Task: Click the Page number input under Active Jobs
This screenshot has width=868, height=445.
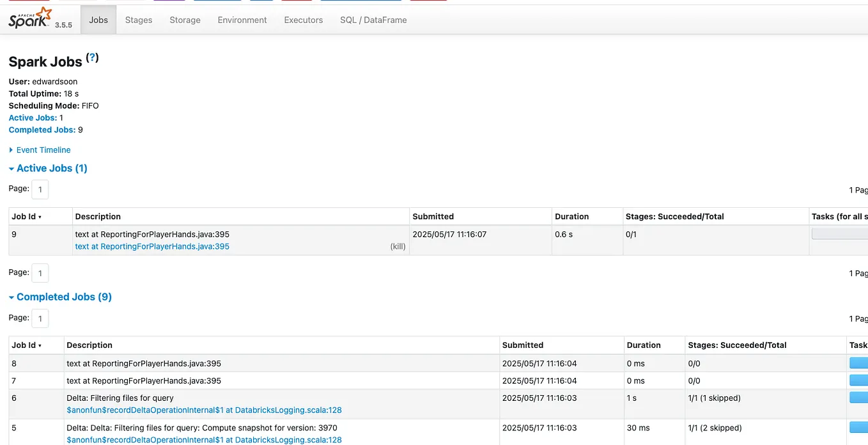Action: pyautogui.click(x=40, y=189)
